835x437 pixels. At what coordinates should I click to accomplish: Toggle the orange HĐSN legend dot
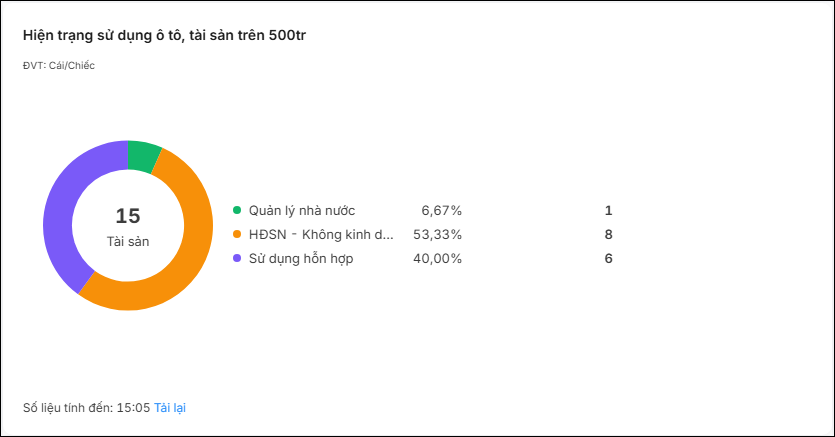pos(237,234)
